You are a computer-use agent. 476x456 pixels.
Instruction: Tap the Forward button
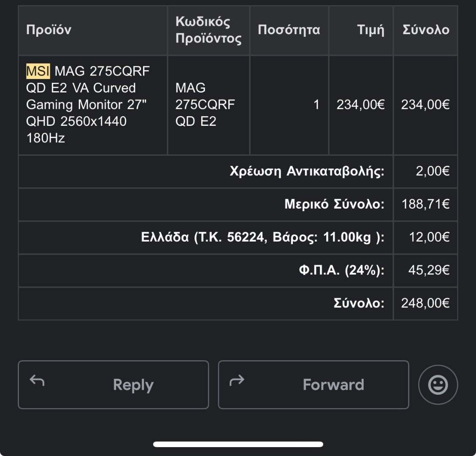[x=314, y=385]
